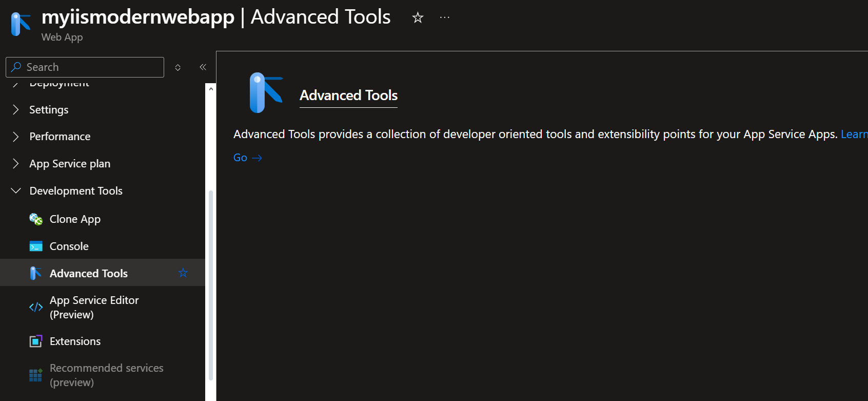Open the ellipsis more options menu
The height and width of the screenshot is (401, 868).
tap(445, 17)
